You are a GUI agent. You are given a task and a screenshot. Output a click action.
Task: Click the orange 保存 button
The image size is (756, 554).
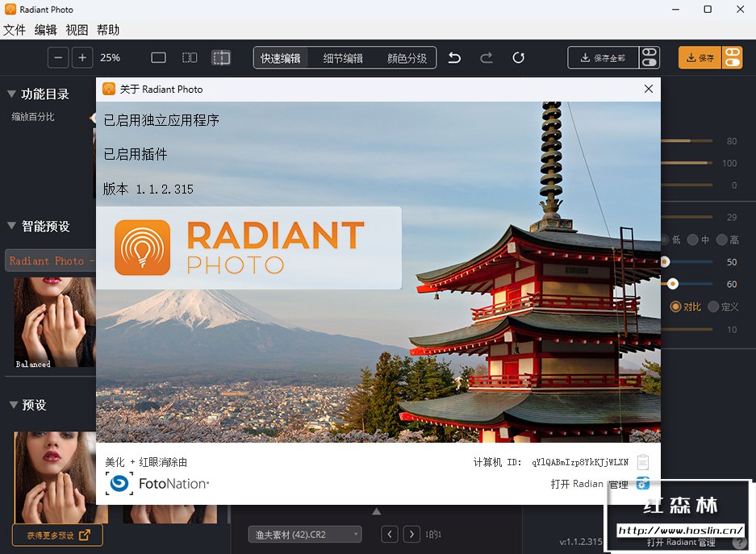coord(700,58)
